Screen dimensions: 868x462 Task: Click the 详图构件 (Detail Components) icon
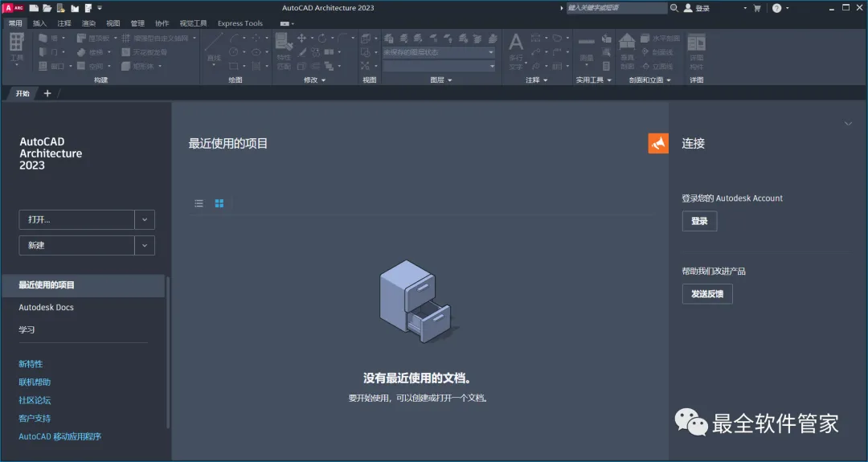coord(696,51)
